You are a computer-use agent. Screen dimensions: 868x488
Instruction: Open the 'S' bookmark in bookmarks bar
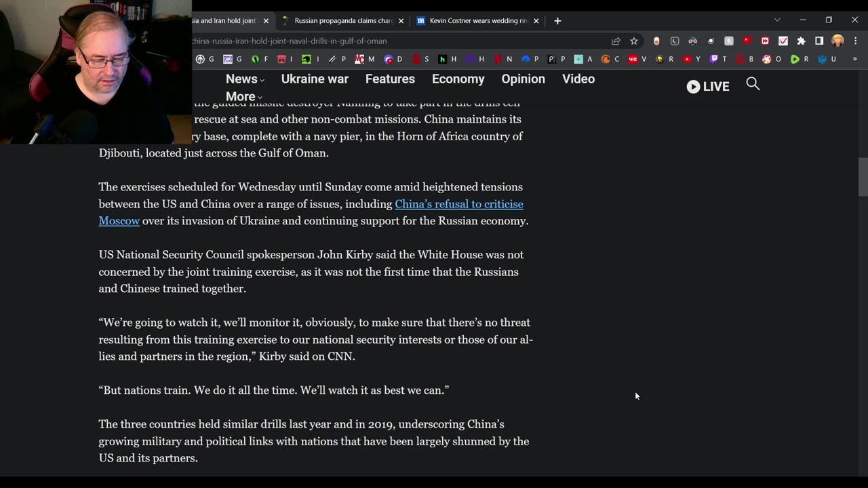(x=420, y=59)
